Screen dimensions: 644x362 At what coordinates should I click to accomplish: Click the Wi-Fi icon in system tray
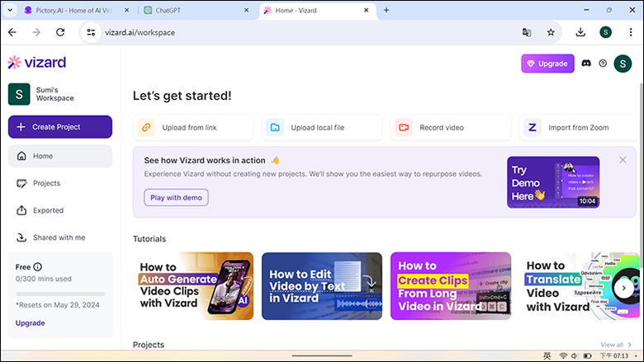pyautogui.click(x=563, y=356)
